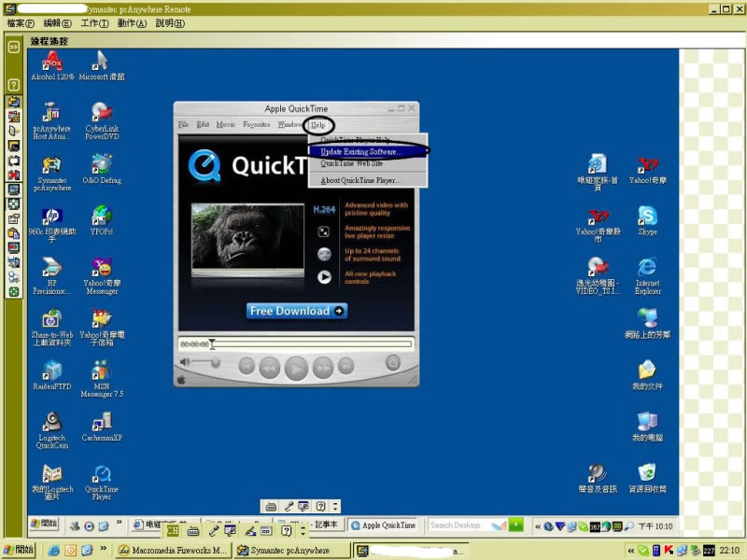Switch to Apple QuickTime remote taskbar button
The image size is (747, 560).
384,525
